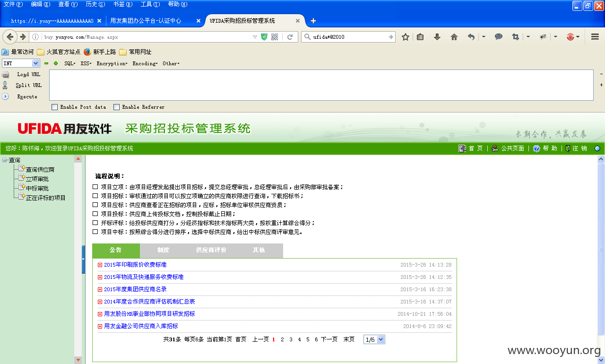Click the 首页 home icon in green bar
605x364 pixels.
(x=462, y=148)
